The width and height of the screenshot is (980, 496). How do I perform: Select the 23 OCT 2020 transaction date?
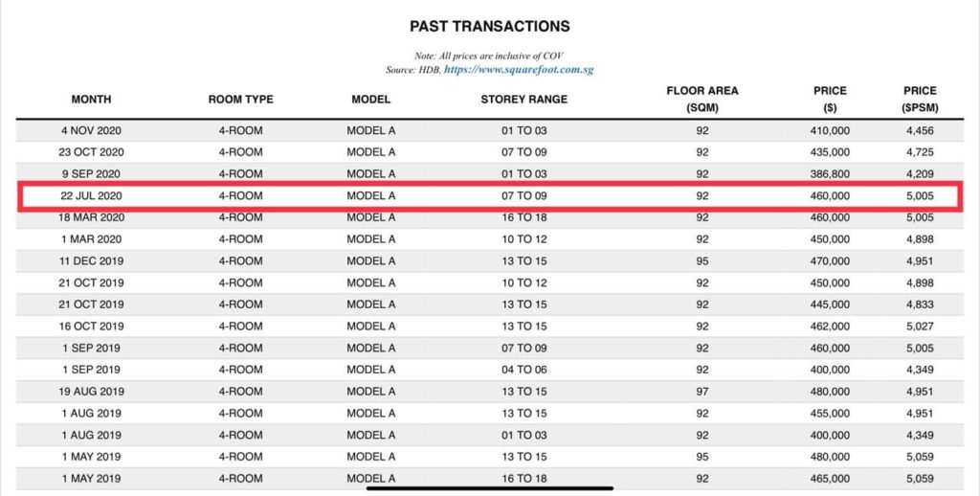pyautogui.click(x=92, y=152)
